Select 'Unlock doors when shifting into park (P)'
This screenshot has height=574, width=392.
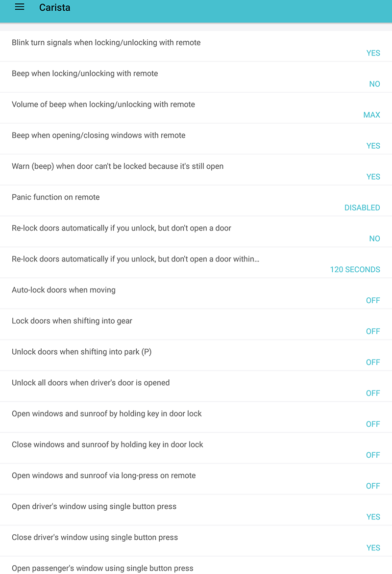pos(196,356)
